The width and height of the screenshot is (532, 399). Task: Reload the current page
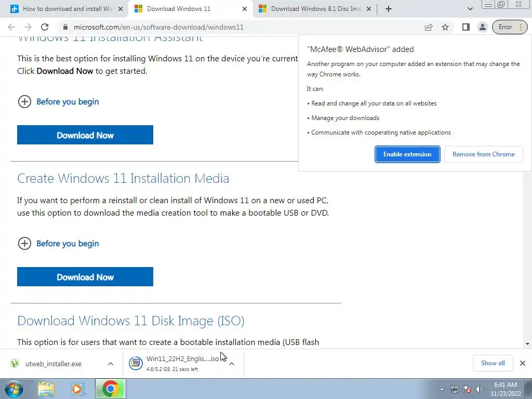(45, 27)
